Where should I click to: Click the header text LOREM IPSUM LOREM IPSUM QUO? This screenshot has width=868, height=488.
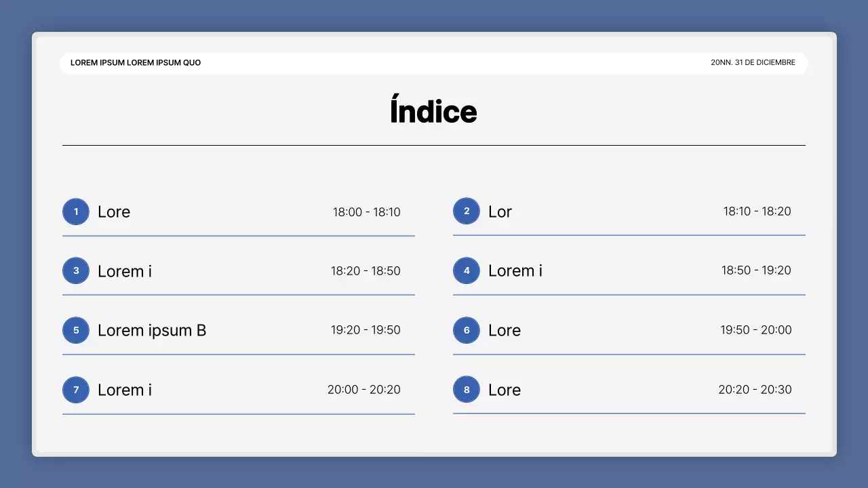[x=136, y=63]
